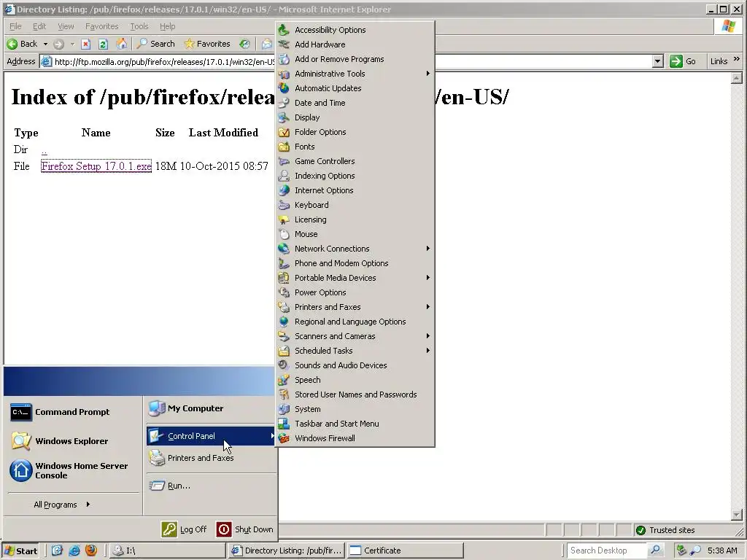Open the Favorites menu
Screen dimensions: 747x560
click(101, 26)
